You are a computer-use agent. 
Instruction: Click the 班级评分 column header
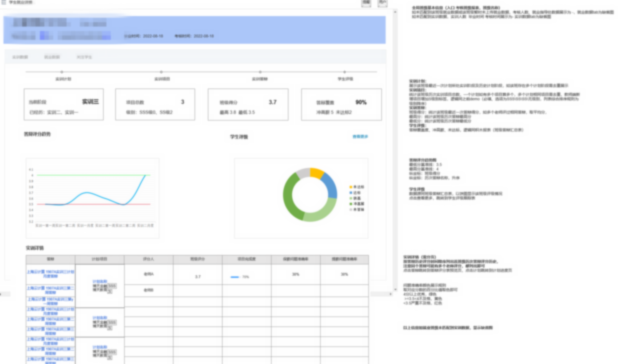(198, 259)
